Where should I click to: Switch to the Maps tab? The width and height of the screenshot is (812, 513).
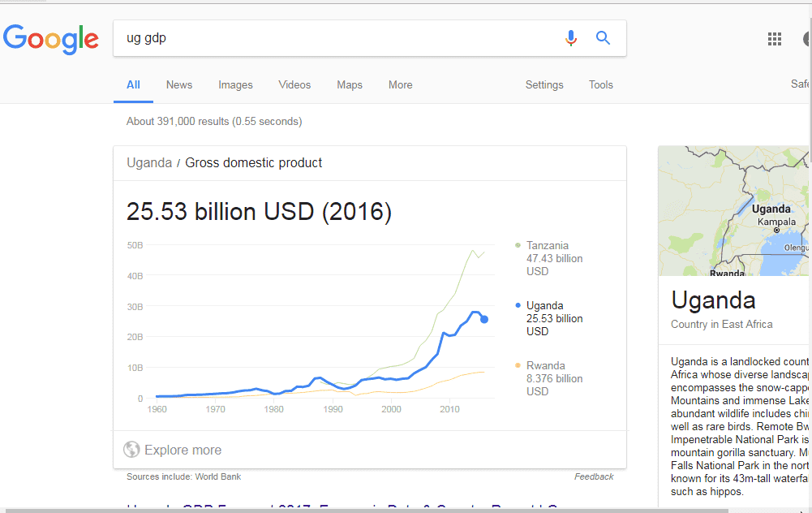(350, 85)
